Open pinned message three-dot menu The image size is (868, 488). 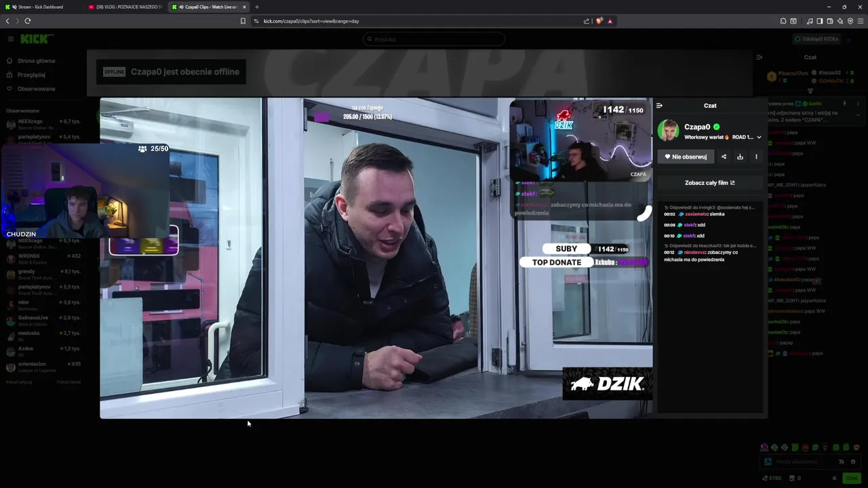point(858,104)
